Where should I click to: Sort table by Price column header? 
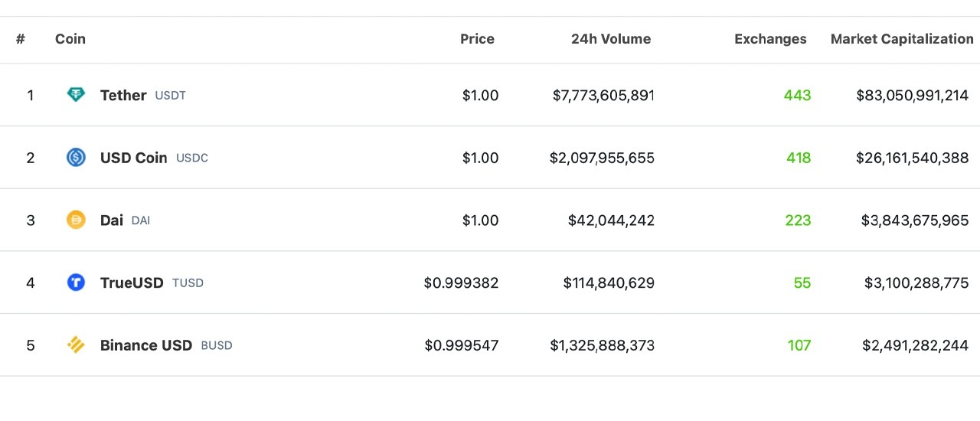[477, 39]
